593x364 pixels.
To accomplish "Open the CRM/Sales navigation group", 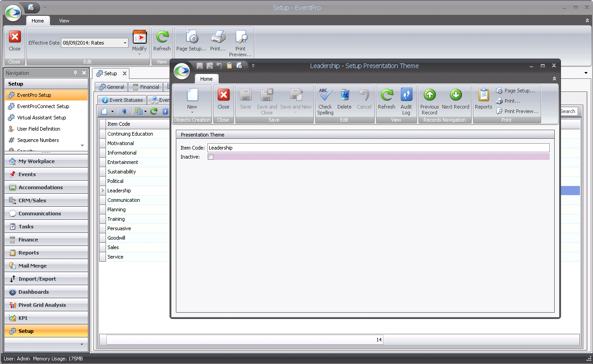I will [x=46, y=200].
